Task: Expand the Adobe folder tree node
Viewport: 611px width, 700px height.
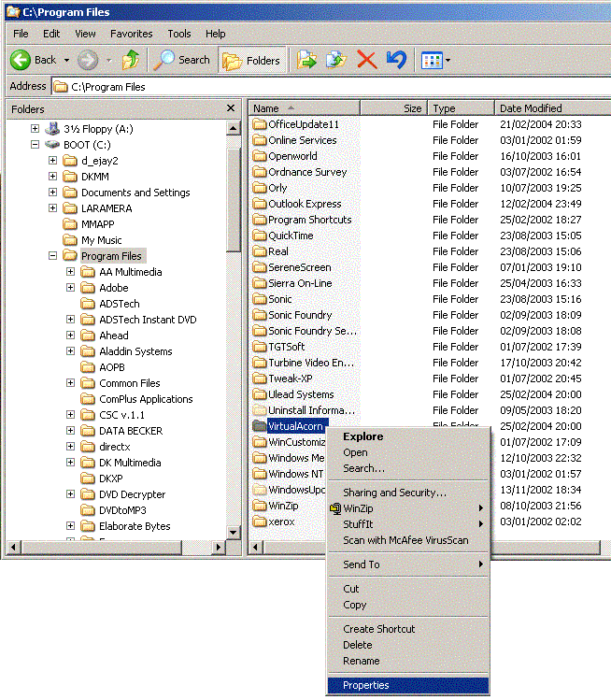Action: [71, 288]
